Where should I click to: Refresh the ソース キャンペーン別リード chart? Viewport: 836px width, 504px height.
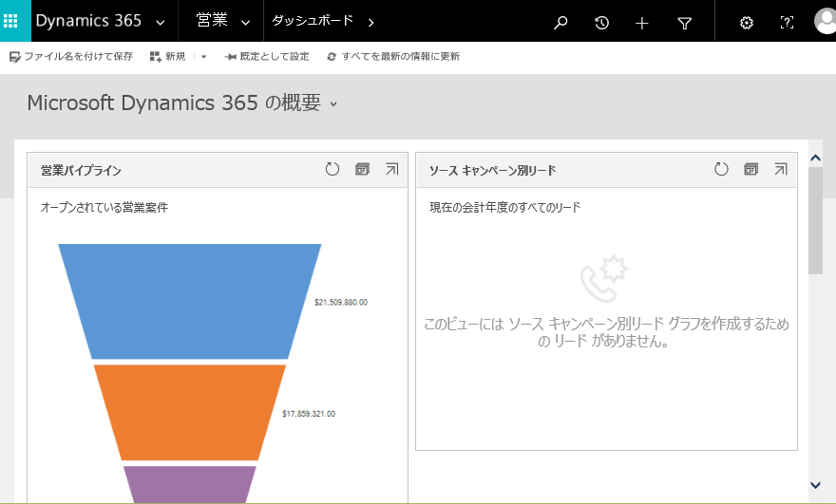721,169
